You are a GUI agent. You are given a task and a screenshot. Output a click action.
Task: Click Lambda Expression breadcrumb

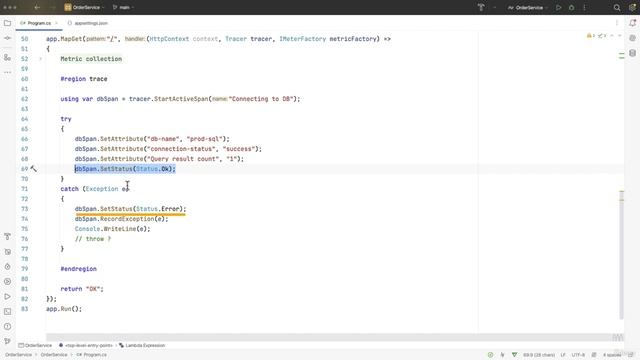tap(142, 345)
